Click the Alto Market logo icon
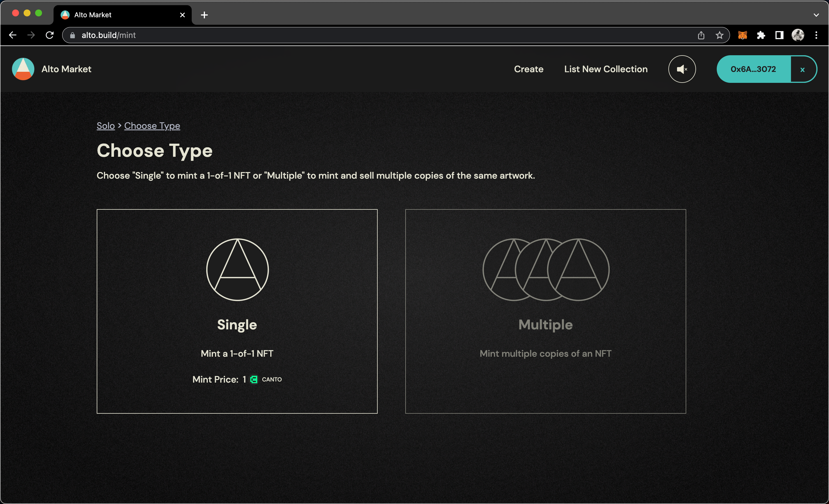 pos(23,69)
